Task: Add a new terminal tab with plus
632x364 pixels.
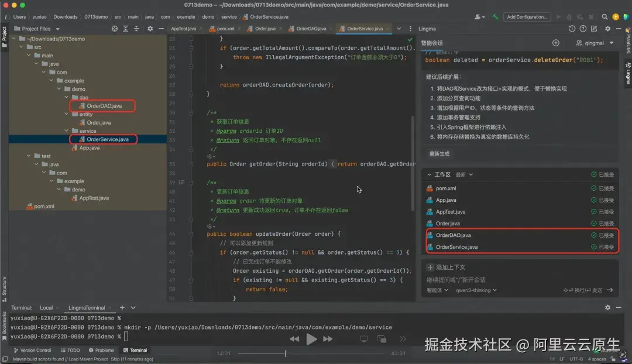Action: click(x=122, y=308)
